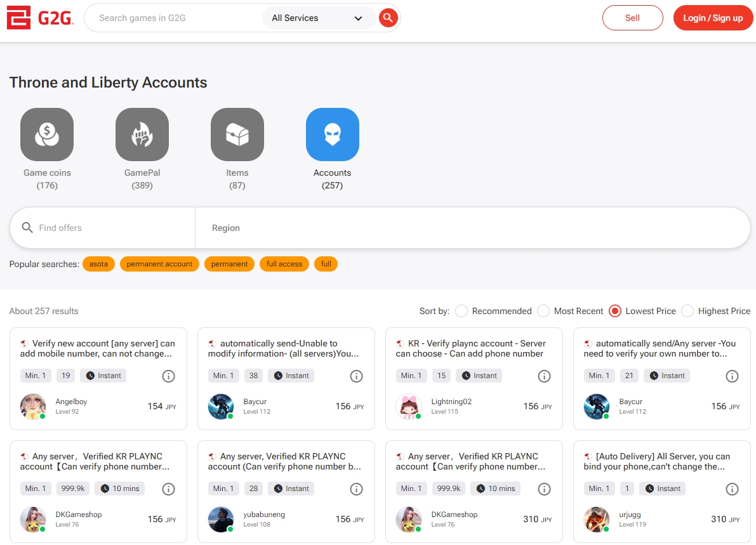
Task: Click the About 257 results text
Action: coord(43,311)
